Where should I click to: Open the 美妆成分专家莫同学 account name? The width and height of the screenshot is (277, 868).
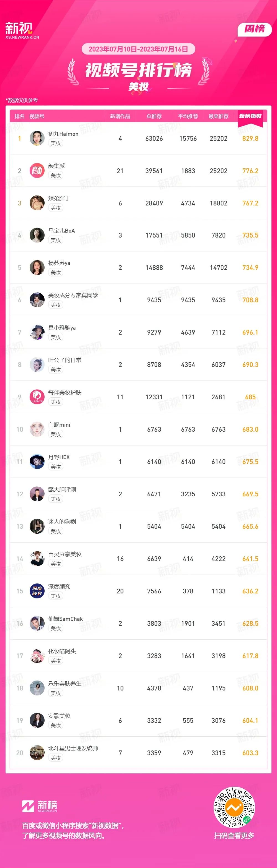coord(73,295)
